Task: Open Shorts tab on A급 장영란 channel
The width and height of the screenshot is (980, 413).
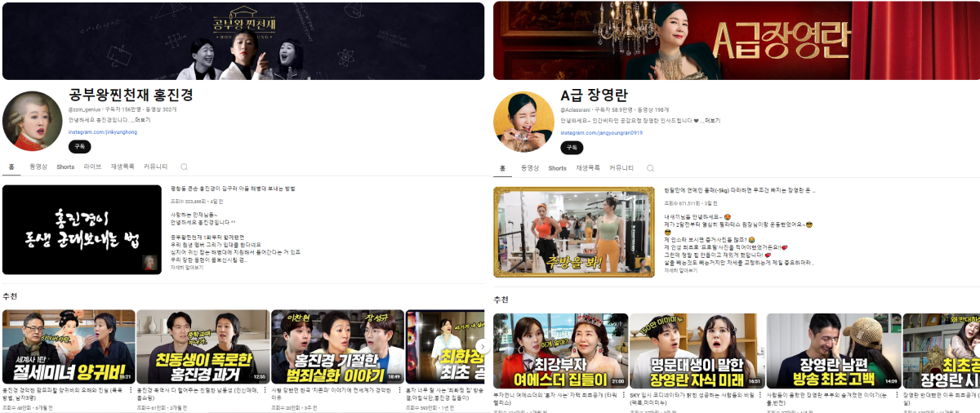Action: [557, 168]
